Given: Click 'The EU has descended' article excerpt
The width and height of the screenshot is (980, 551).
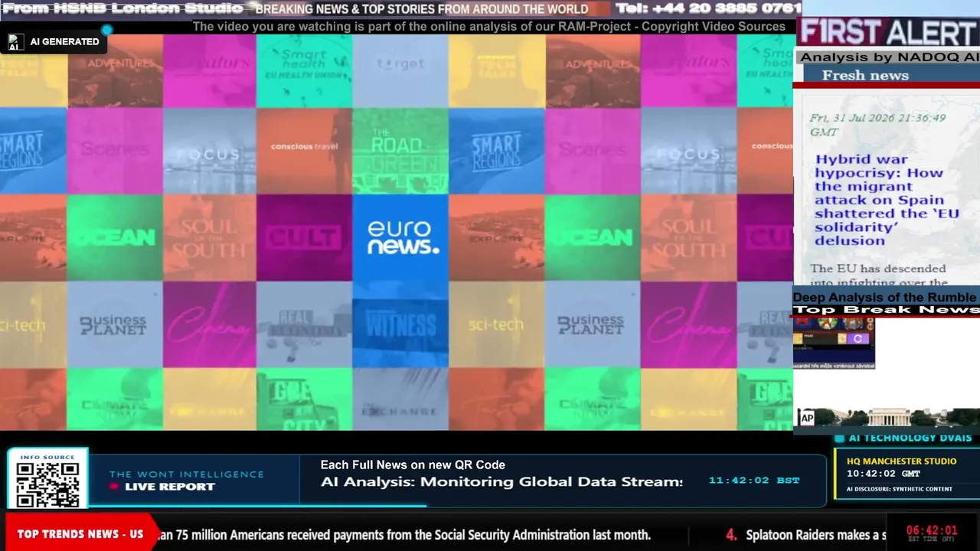Looking at the screenshot, I should [x=878, y=275].
